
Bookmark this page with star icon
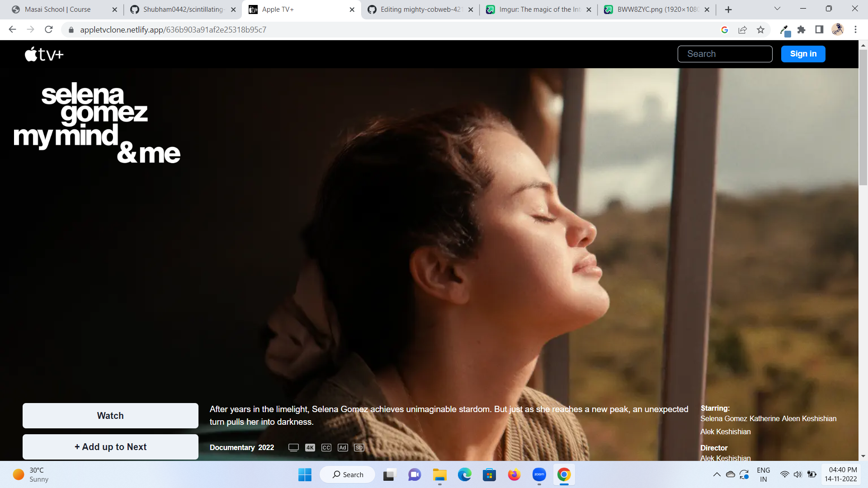click(x=760, y=30)
